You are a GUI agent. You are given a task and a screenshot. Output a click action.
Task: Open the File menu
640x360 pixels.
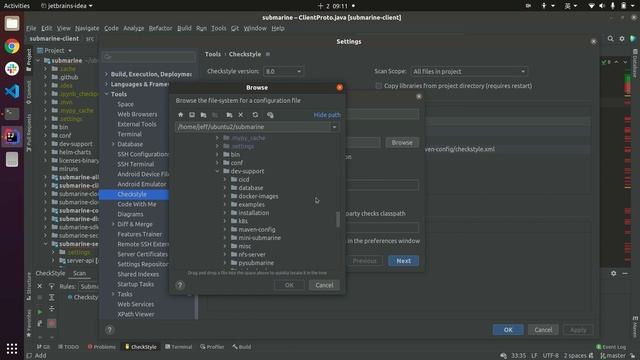coord(31,28)
